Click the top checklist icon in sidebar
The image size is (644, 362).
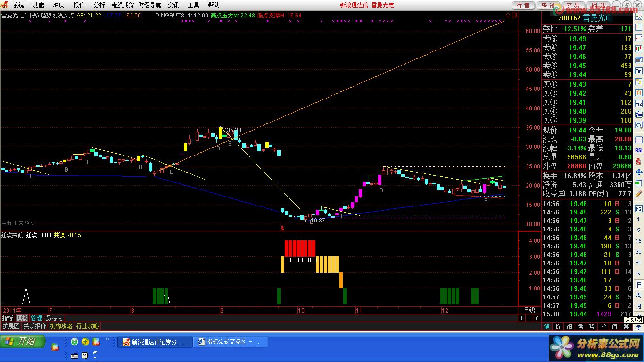pyautogui.click(x=639, y=16)
